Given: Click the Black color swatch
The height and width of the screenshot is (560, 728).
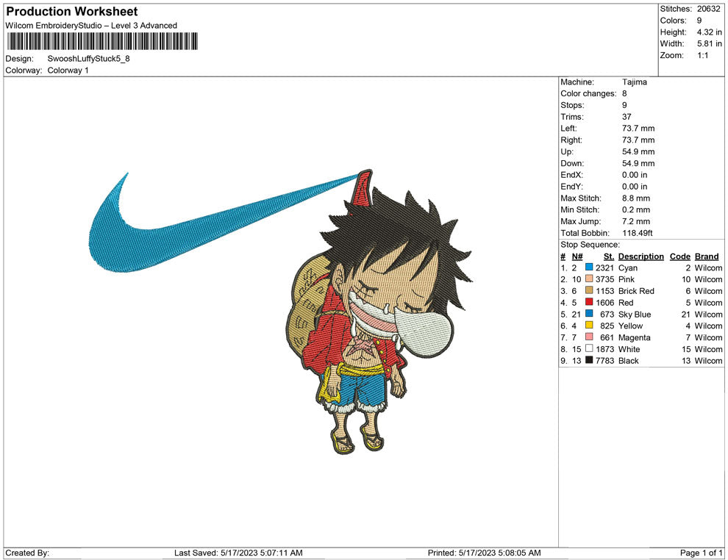Looking at the screenshot, I should click(589, 360).
